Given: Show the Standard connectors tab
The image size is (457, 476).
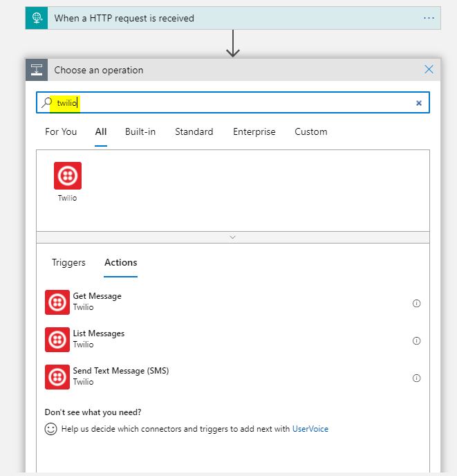Looking at the screenshot, I should pyautogui.click(x=194, y=131).
